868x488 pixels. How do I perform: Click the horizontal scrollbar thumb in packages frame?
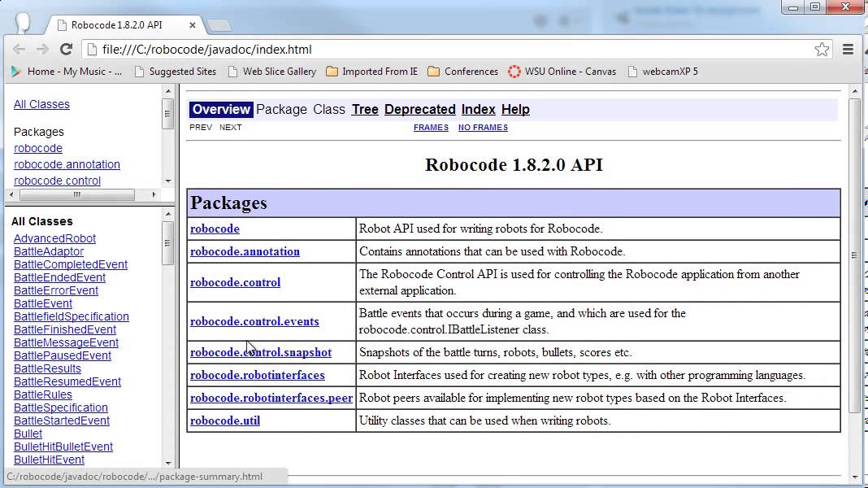pos(77,194)
